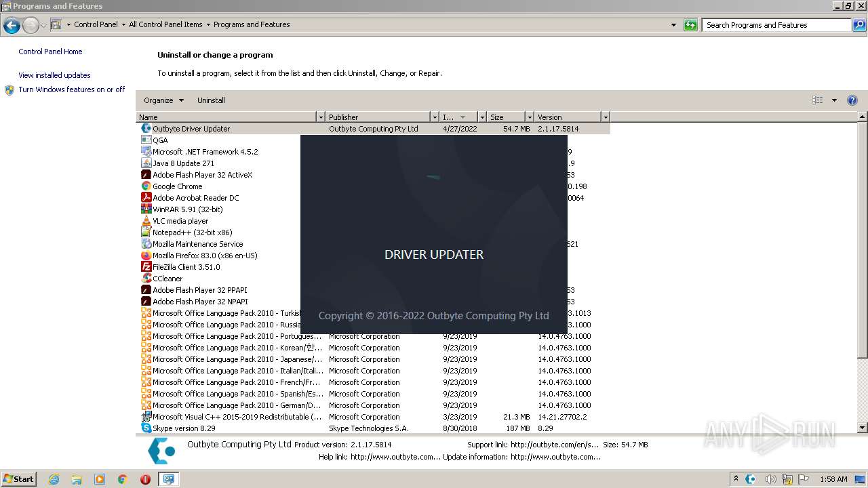
Task: Select the Microsoft .NET Framework 4.5.2 icon
Action: (146, 152)
